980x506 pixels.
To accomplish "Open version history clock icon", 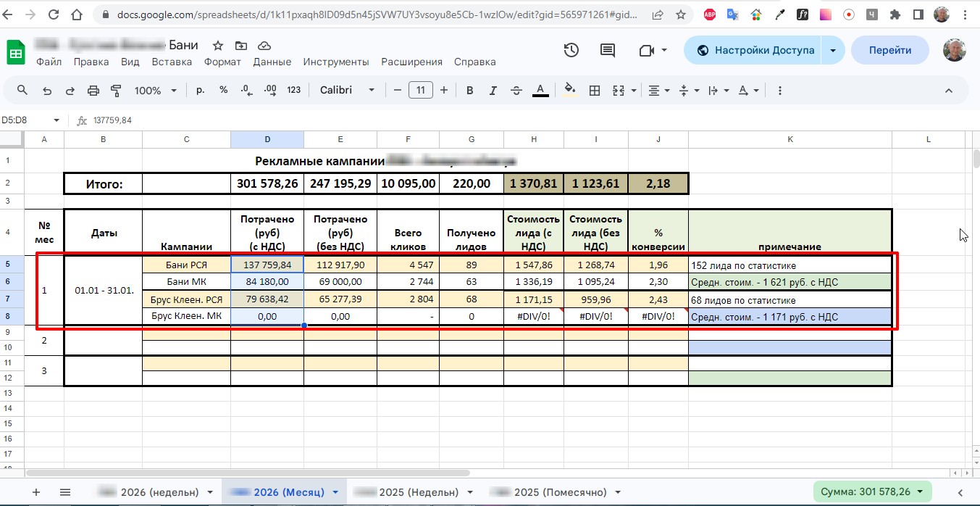I will pos(571,51).
